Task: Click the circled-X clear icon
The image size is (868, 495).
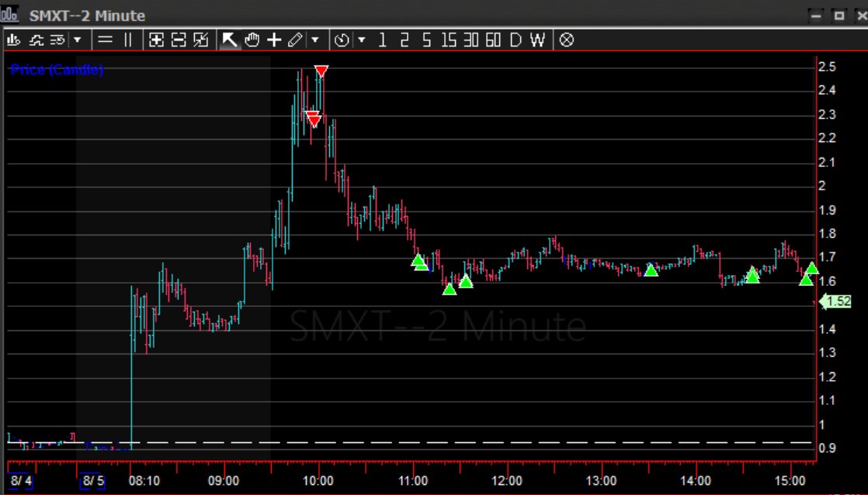Action: [567, 40]
